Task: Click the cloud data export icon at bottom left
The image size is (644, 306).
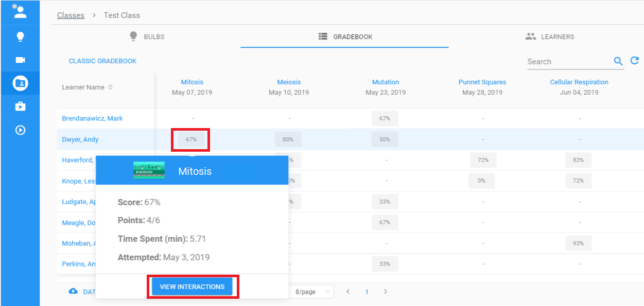Action: click(x=73, y=291)
